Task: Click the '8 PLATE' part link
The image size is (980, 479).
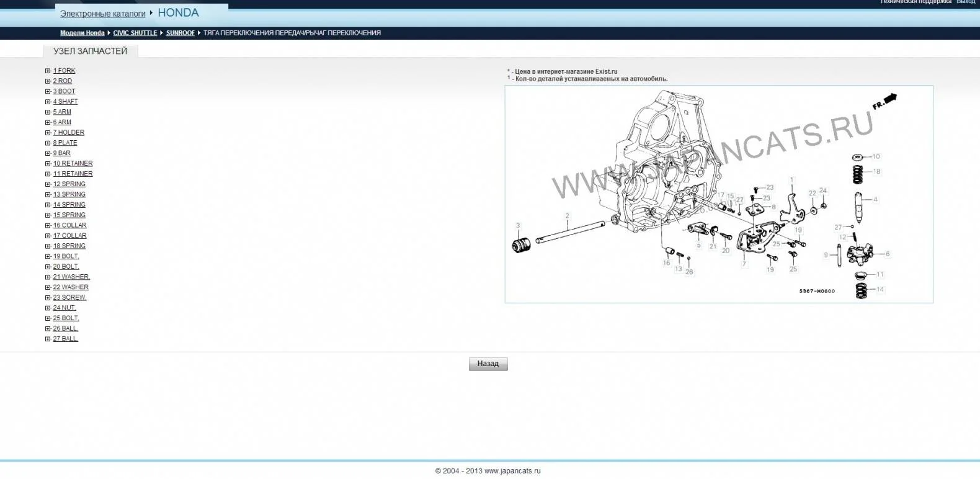Action: (65, 143)
